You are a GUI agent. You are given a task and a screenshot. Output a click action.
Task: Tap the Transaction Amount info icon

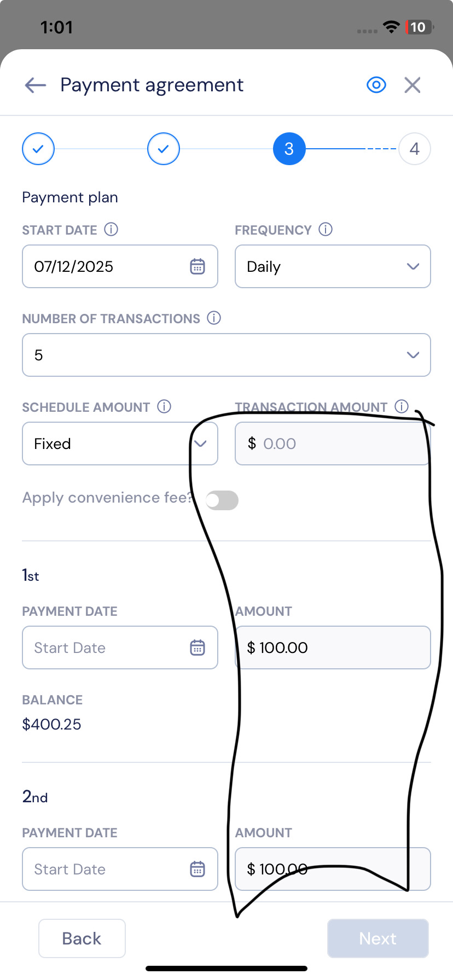click(x=402, y=407)
